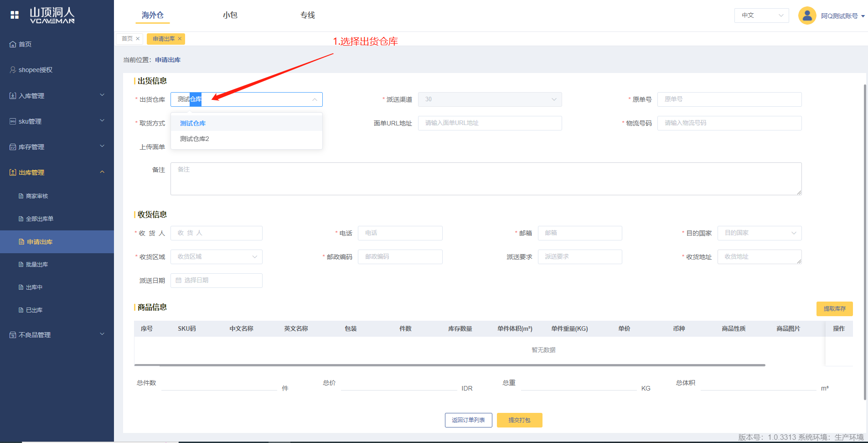Close the 申请出库 tab
868x443 pixels.
coord(180,39)
